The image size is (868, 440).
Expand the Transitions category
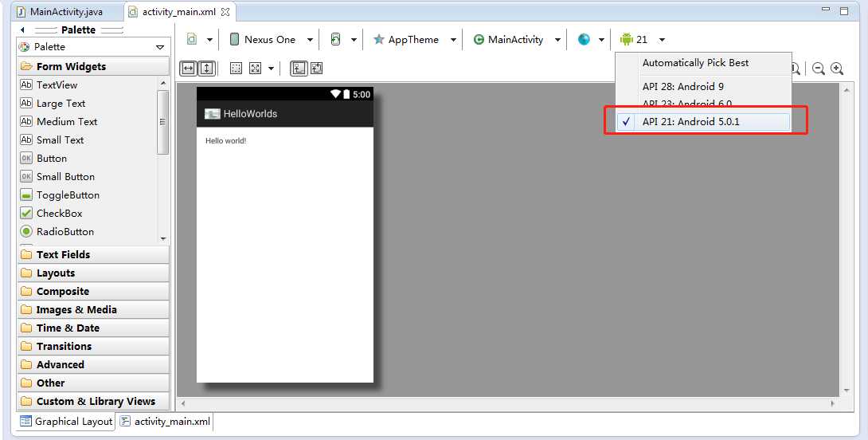click(x=93, y=346)
